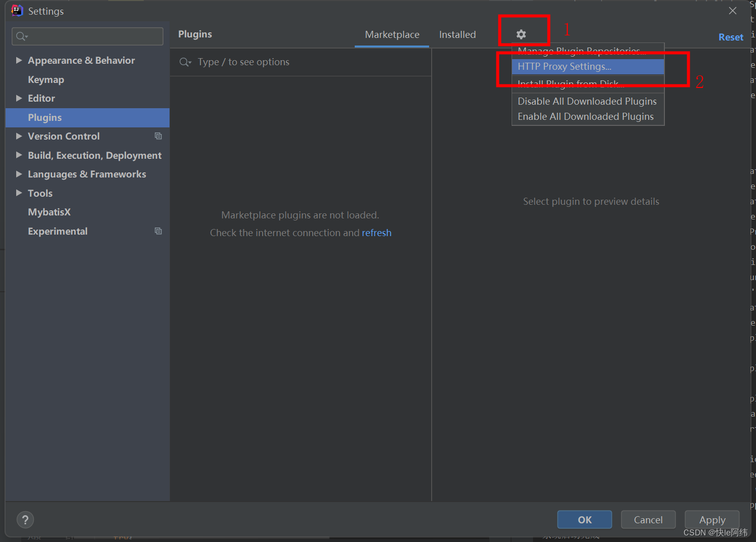Image resolution: width=756 pixels, height=542 pixels.
Task: Select Enable All Downloaded Plugins
Action: pyautogui.click(x=588, y=116)
